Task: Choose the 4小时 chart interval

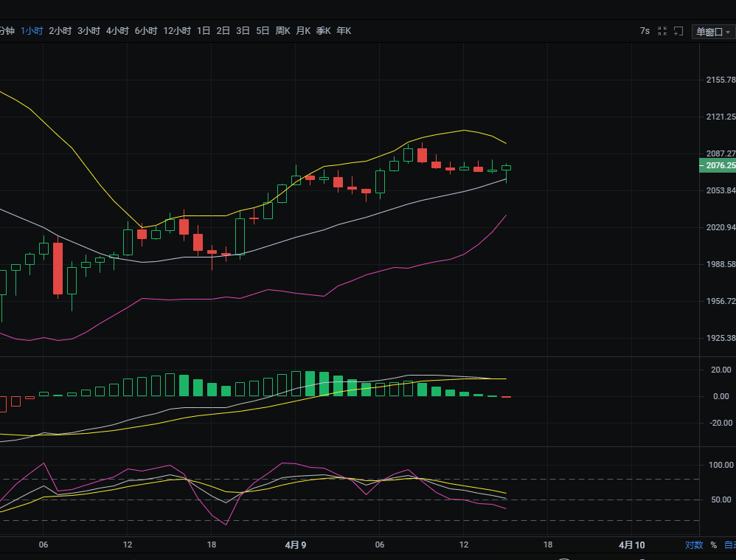Action: click(117, 31)
